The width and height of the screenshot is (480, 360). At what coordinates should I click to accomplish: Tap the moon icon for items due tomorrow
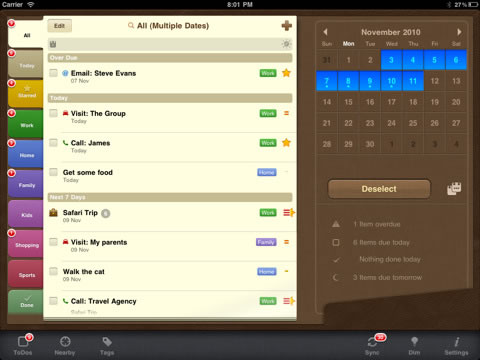pos(336,277)
